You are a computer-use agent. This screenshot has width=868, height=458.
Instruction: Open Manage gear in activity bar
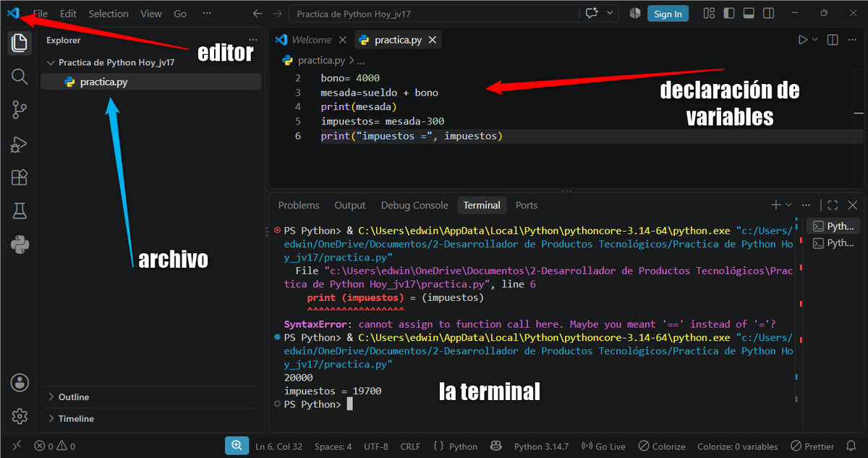[20, 416]
